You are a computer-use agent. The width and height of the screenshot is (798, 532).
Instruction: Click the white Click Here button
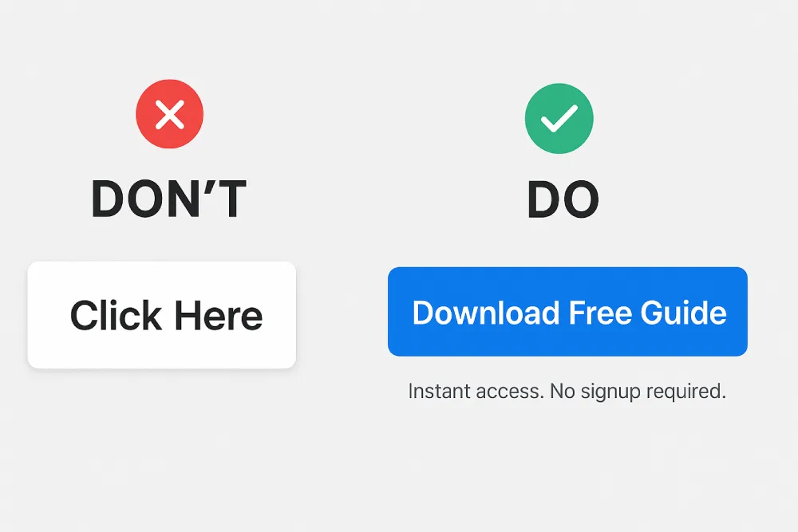[x=162, y=315]
